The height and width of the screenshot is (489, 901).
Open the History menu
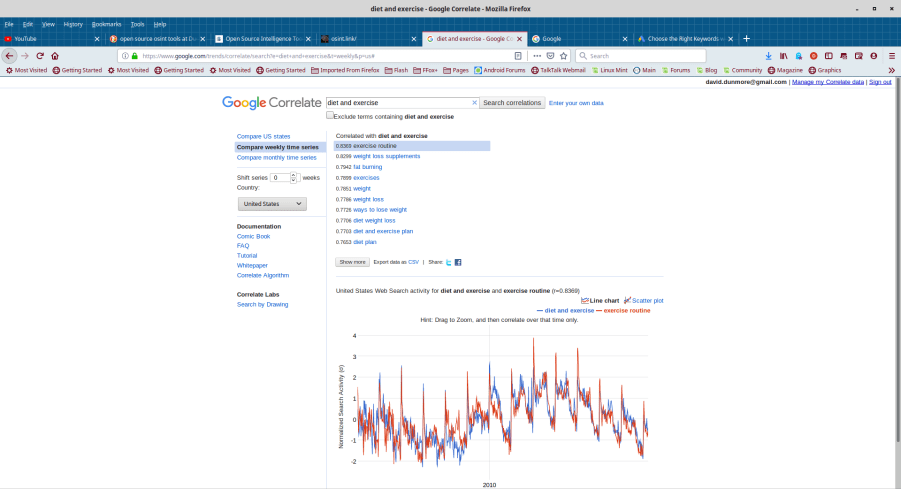tap(73, 24)
